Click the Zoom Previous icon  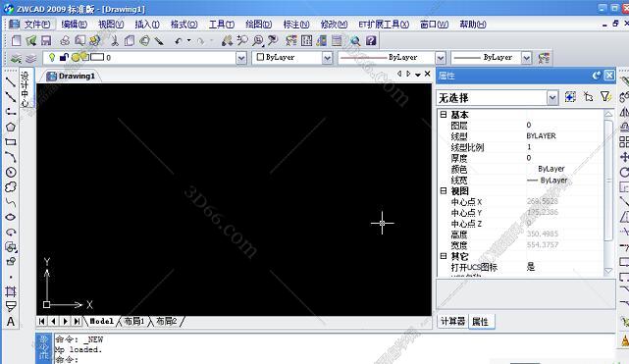[x=273, y=41]
